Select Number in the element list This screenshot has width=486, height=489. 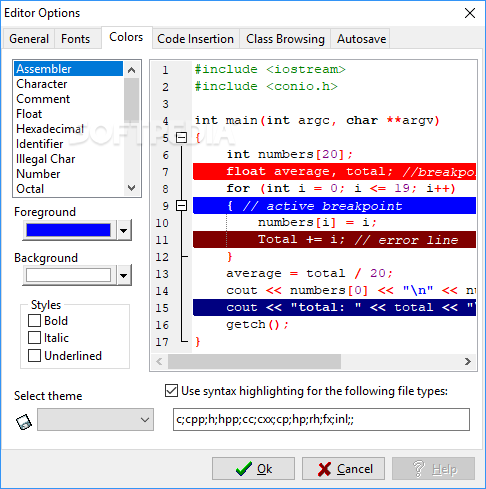click(69, 174)
